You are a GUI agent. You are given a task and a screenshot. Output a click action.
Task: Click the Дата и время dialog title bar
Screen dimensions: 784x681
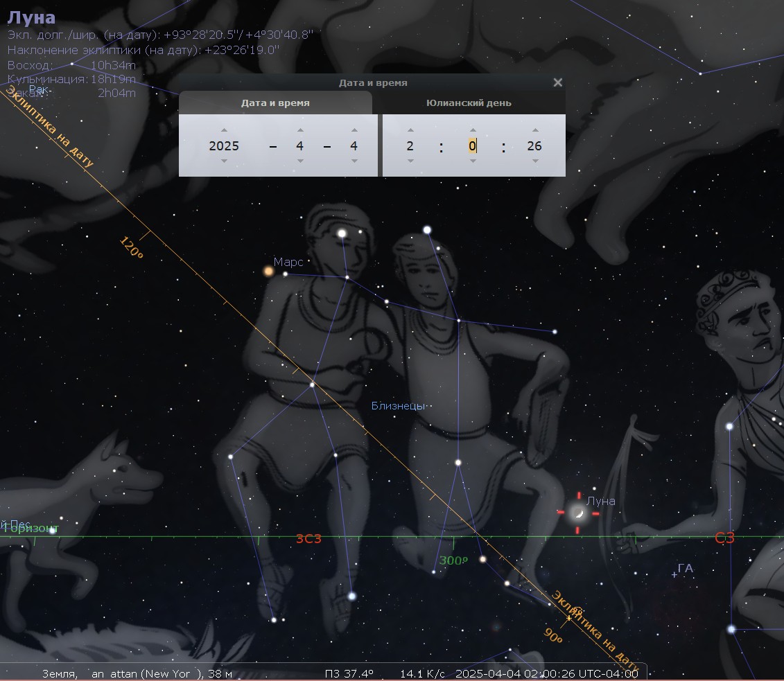pyautogui.click(x=372, y=83)
